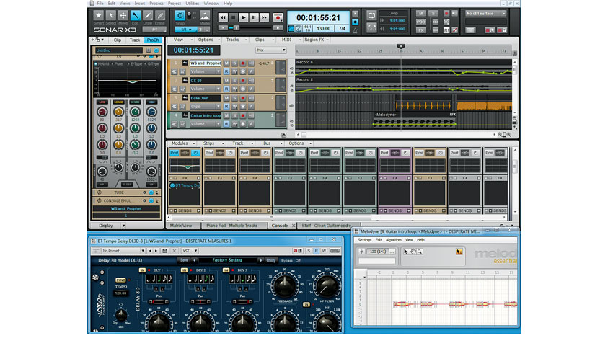Select the Erase tool

click(x=160, y=16)
